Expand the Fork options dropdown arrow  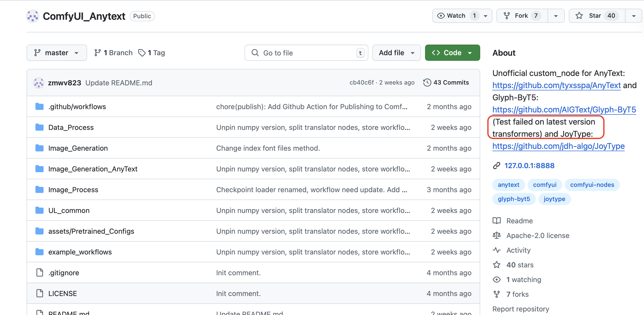pos(556,16)
